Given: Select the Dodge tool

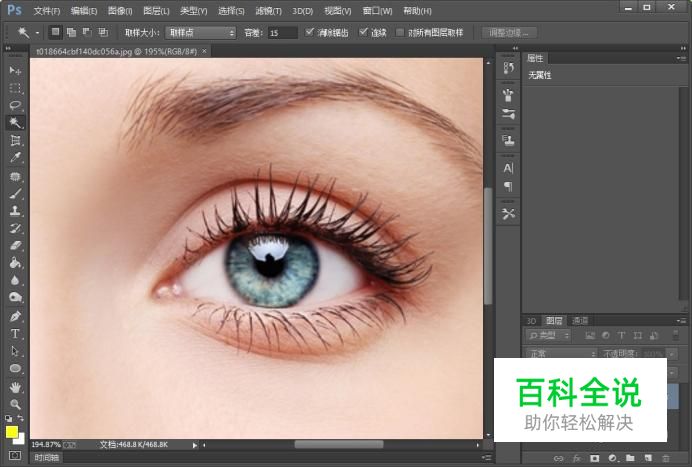Looking at the screenshot, I should [15, 297].
